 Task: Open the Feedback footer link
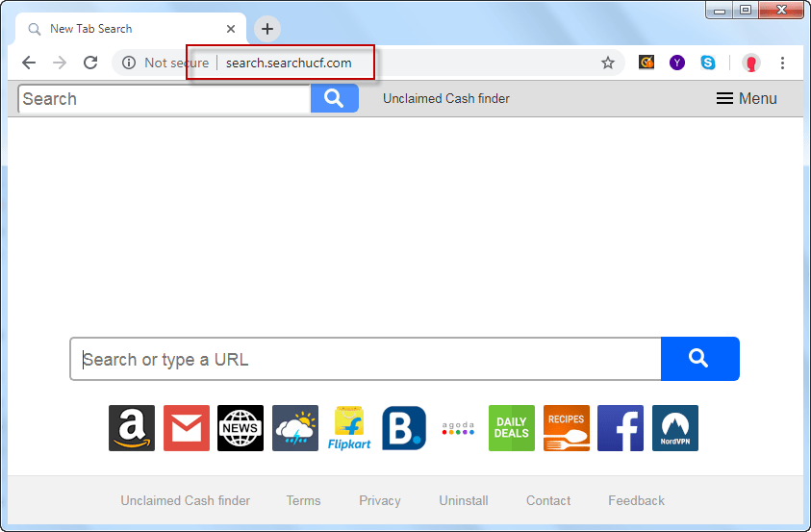click(x=636, y=500)
